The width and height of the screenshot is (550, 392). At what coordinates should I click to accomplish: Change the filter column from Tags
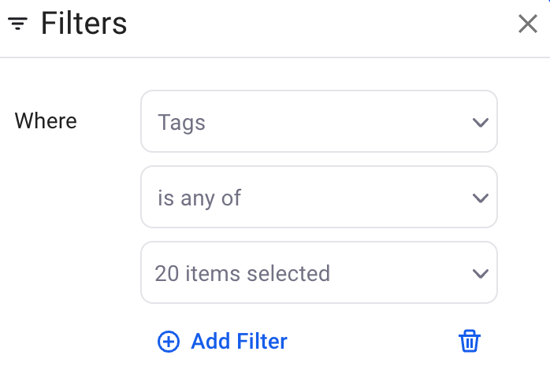[318, 122]
